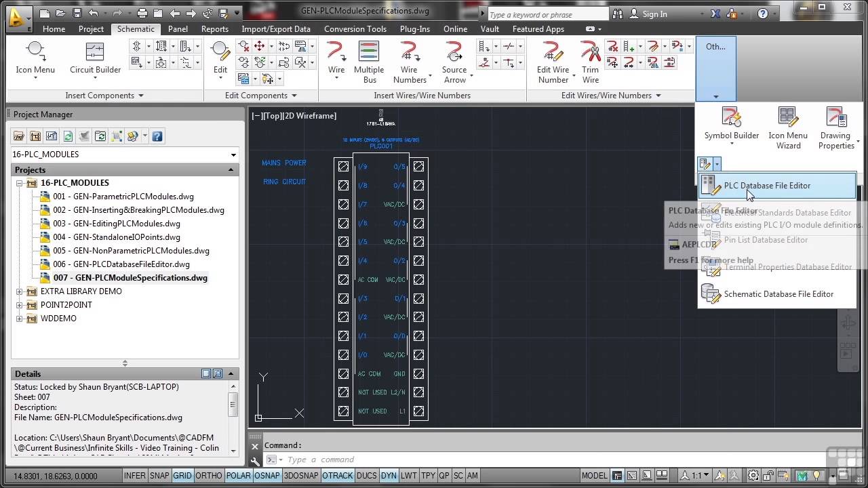Switch to the Home ribbon tab
This screenshot has width=868, height=488.
coord(54,29)
